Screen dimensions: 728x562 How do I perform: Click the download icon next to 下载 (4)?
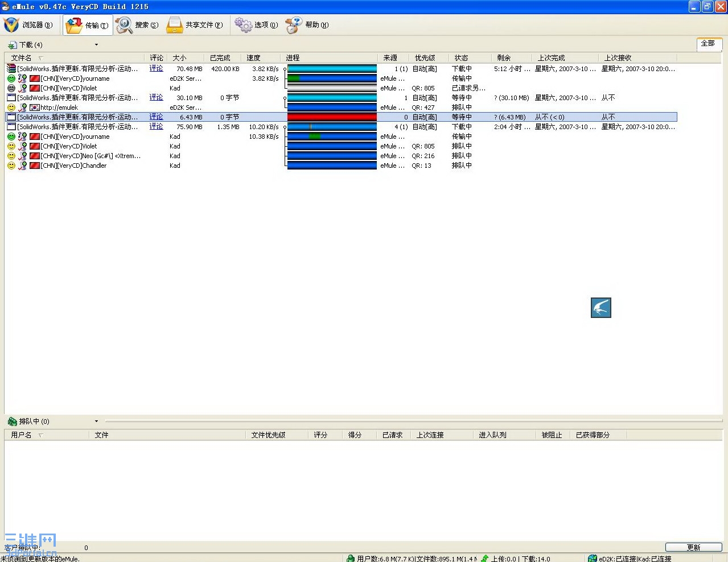coord(12,45)
